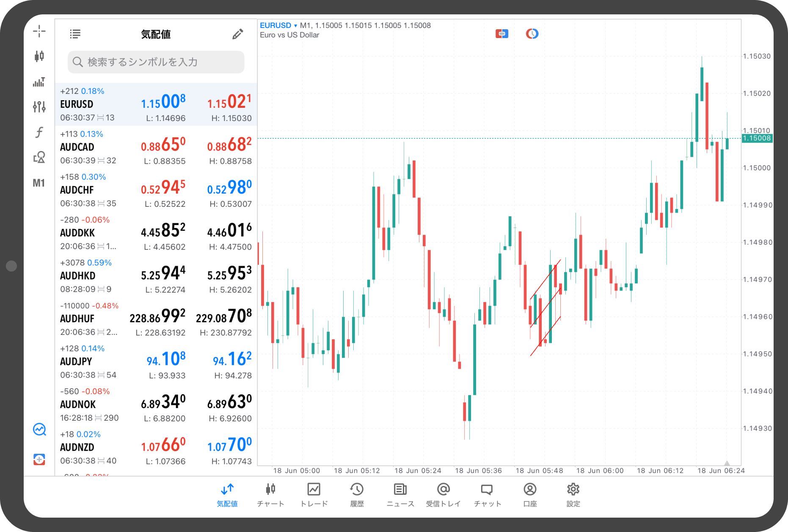Screen dimensions: 788x532
Task: Select the AUDCAD quote row
Action: click(156, 147)
